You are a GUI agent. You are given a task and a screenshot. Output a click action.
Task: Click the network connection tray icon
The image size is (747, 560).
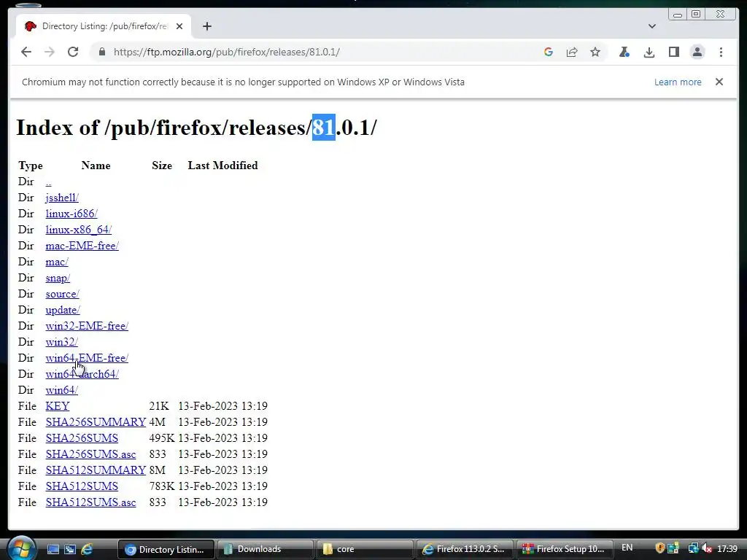[694, 548]
